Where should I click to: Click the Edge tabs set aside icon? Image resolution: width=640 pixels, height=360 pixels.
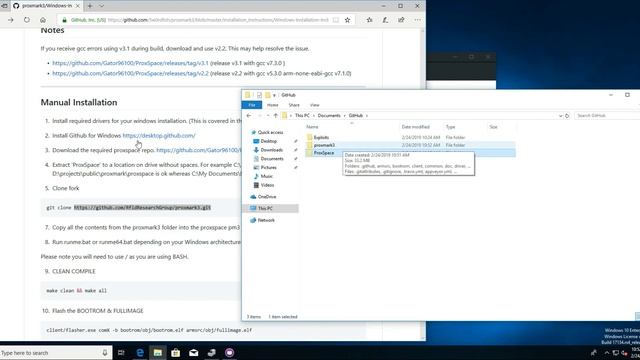coord(4,6)
